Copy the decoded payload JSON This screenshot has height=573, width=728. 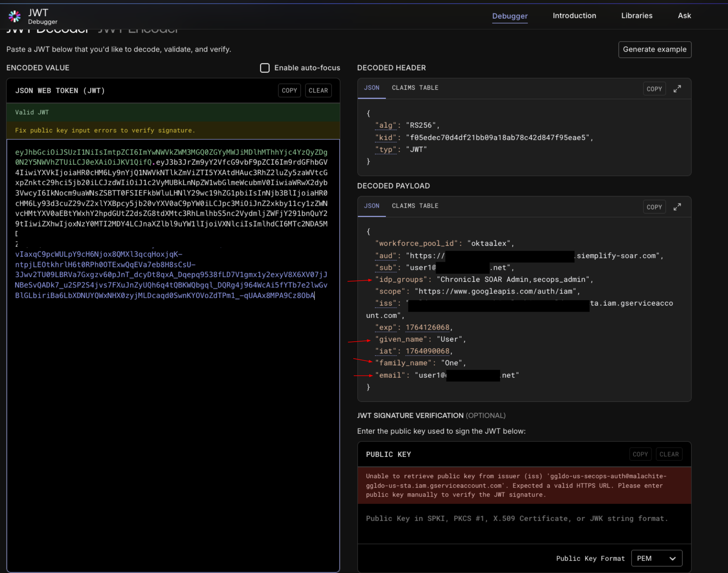(654, 207)
